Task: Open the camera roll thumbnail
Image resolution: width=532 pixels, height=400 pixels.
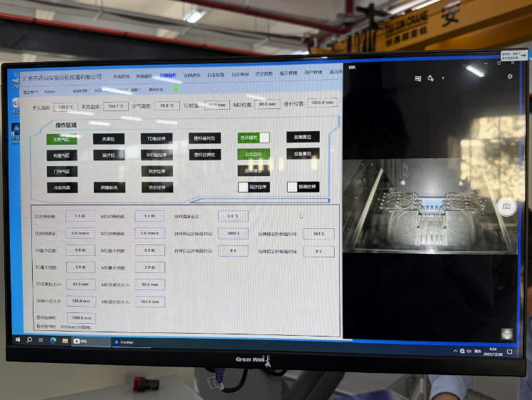Action: tap(506, 334)
